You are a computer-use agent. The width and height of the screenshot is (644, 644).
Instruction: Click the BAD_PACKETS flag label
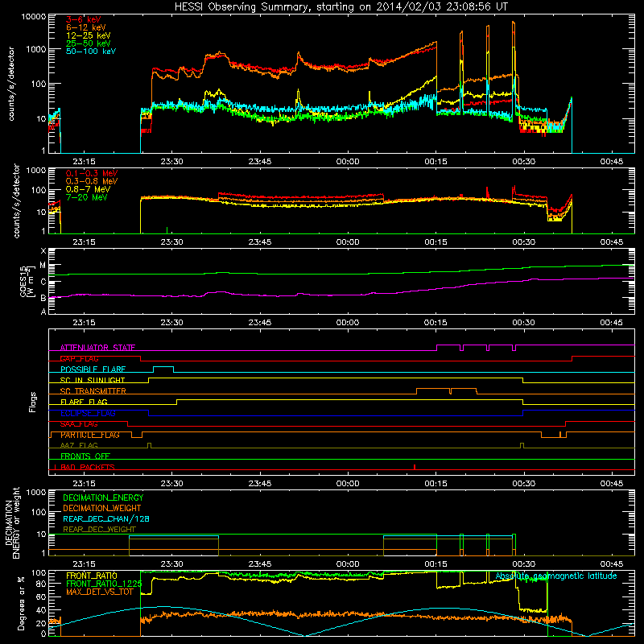[88, 467]
